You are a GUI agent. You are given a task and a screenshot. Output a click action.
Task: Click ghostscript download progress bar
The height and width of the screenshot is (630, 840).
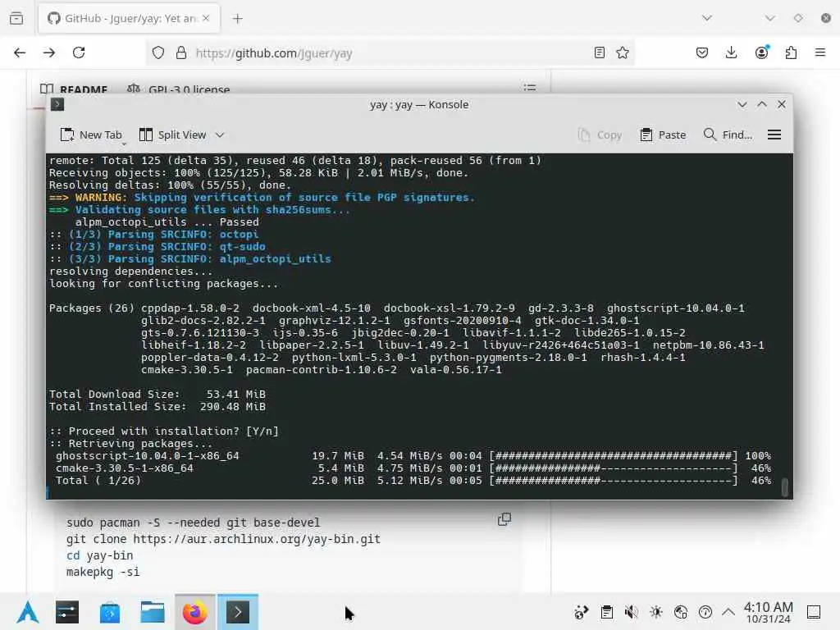point(614,456)
